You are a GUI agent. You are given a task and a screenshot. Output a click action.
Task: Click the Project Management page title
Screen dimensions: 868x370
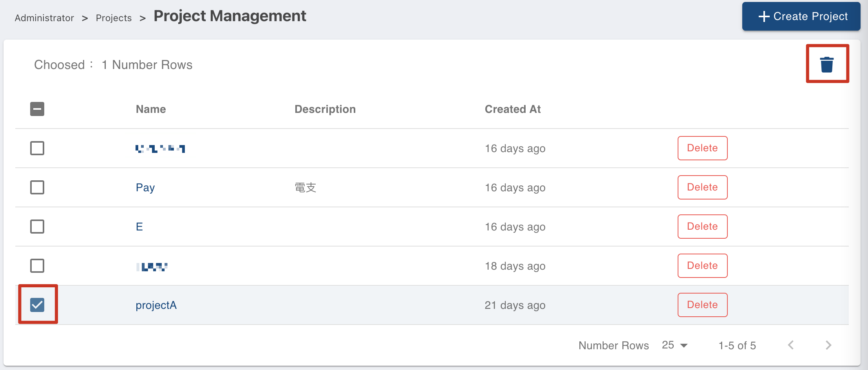(230, 16)
